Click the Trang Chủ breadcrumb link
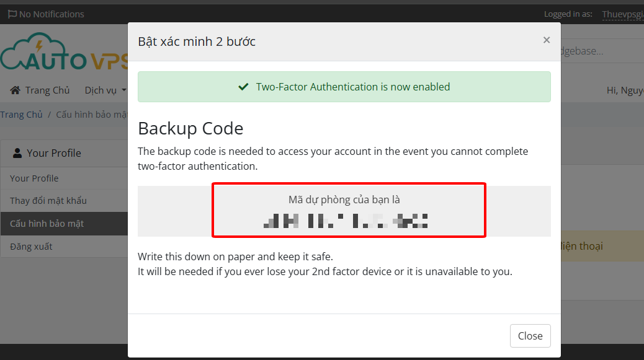 [x=21, y=115]
